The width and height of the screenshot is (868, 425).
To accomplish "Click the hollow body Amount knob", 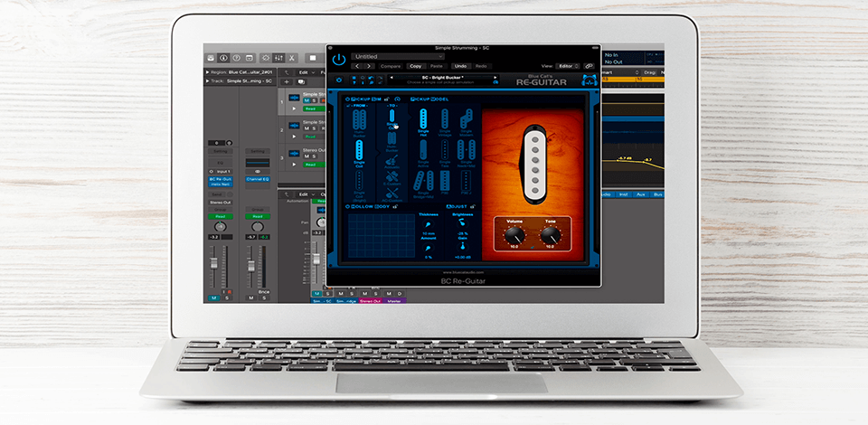I will (429, 248).
